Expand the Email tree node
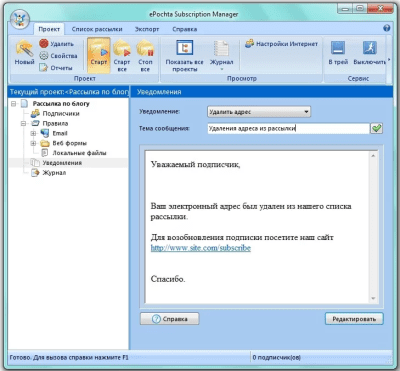400x371 pixels. 33,133
